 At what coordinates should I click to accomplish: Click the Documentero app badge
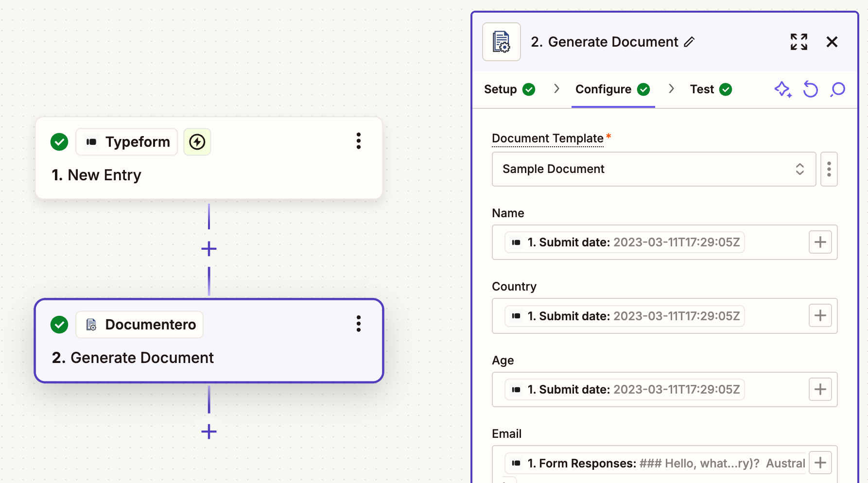[x=139, y=325]
